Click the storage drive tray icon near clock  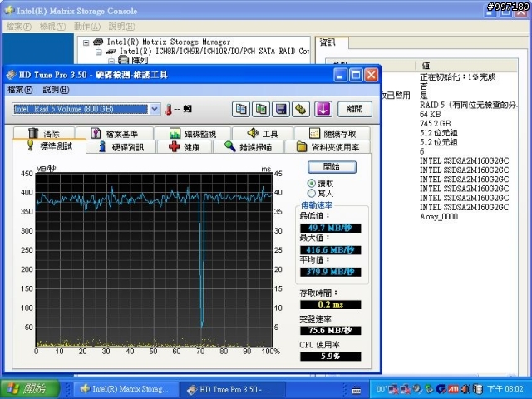pos(478,389)
